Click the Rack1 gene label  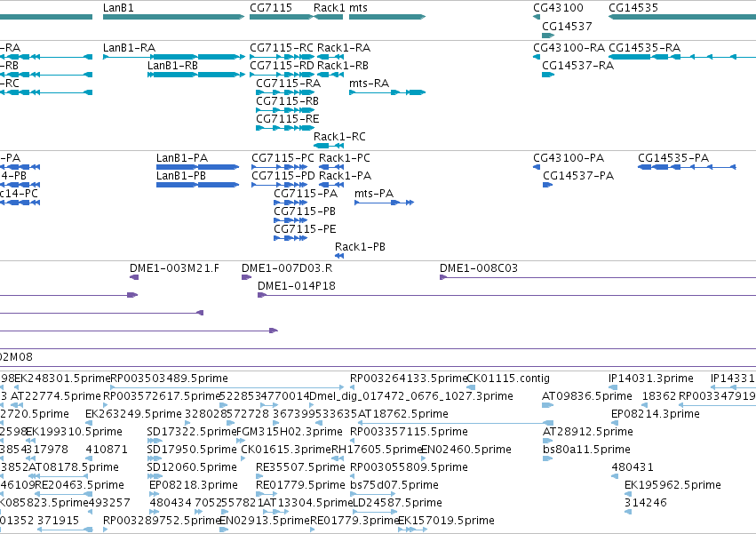pos(330,8)
